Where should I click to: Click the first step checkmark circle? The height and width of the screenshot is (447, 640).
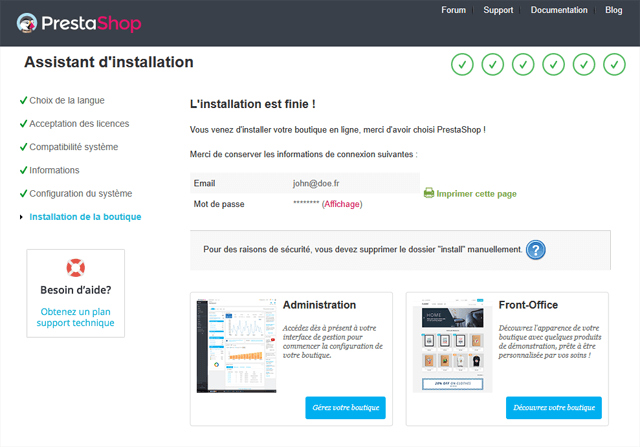pyautogui.click(x=462, y=64)
